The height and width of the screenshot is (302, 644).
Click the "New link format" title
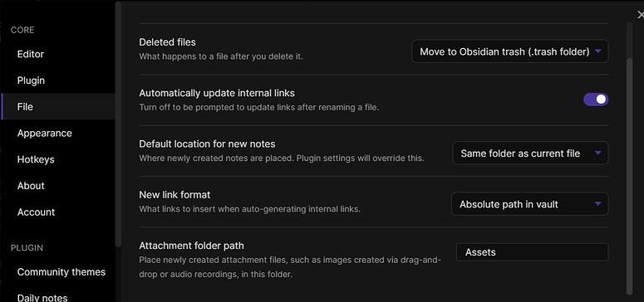[x=175, y=194]
